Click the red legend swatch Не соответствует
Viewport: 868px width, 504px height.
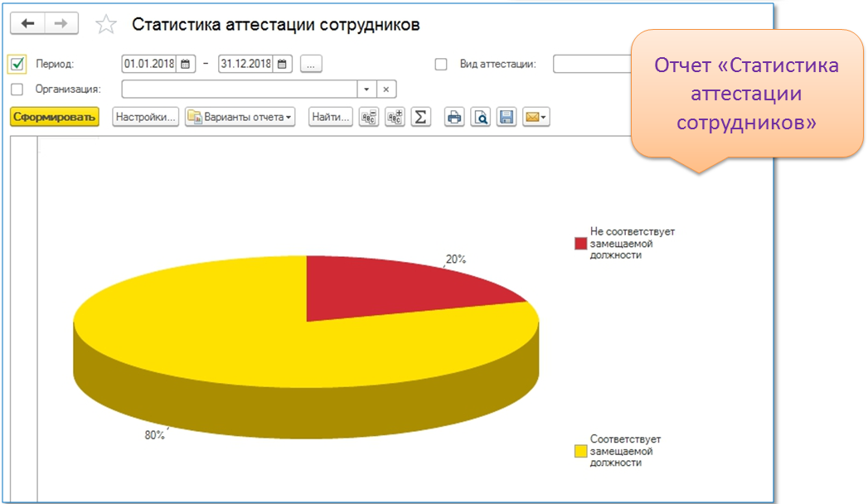point(580,244)
